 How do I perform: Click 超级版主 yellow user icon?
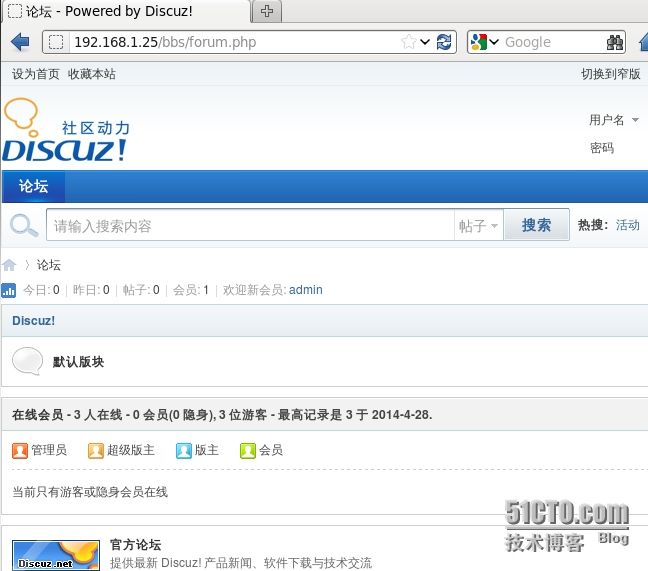[95, 450]
